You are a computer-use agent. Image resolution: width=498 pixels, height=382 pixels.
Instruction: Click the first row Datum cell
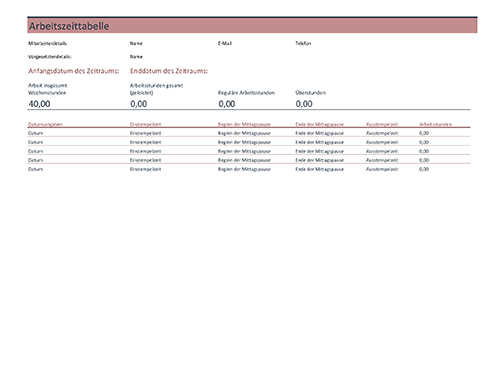pyautogui.click(x=35, y=133)
